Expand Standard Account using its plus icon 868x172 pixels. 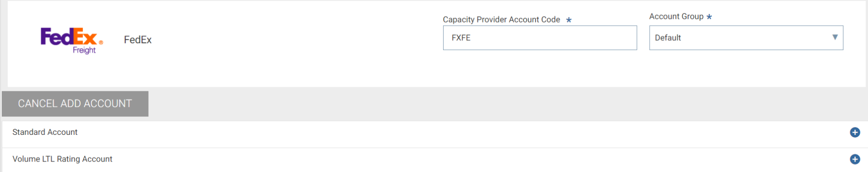855,132
